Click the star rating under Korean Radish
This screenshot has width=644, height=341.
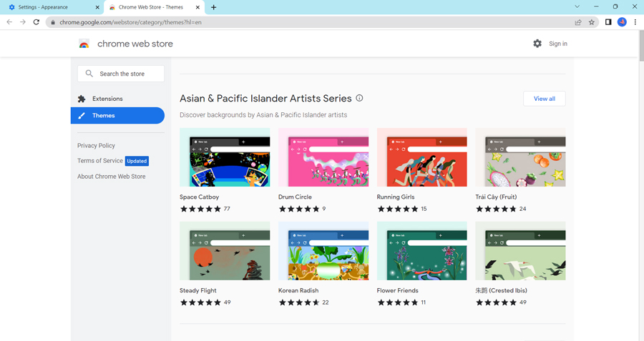coord(299,302)
